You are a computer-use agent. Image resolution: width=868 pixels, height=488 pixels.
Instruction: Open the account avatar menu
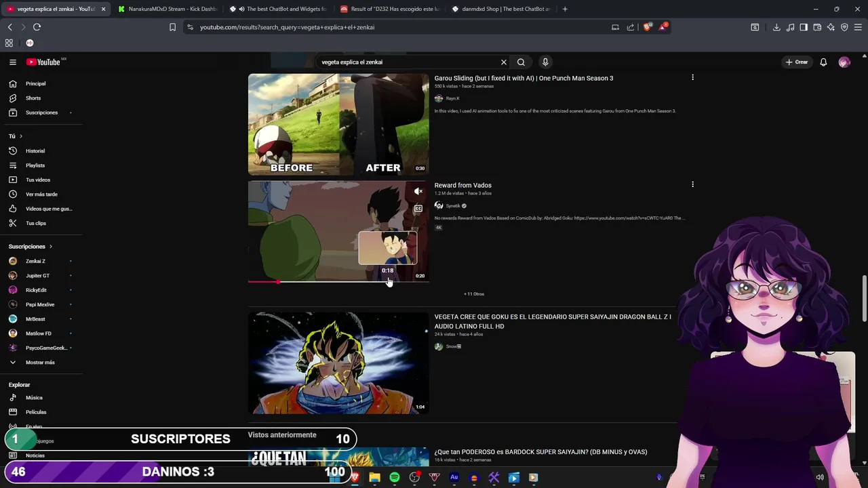[844, 62]
